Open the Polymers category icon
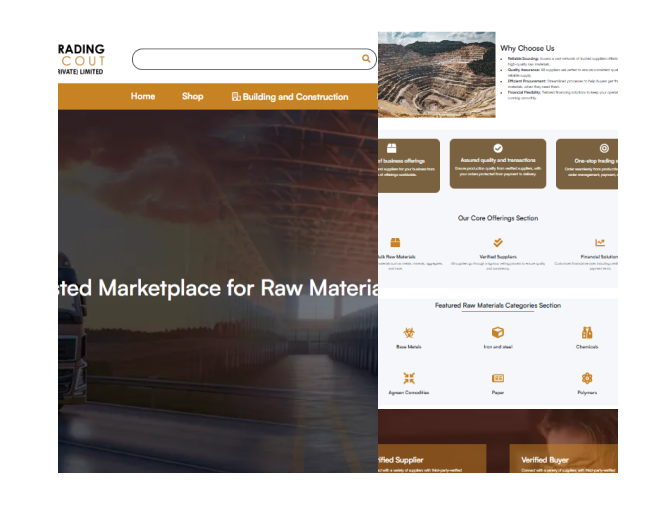Image resolution: width=659 pixels, height=513 pixels. 587,378
